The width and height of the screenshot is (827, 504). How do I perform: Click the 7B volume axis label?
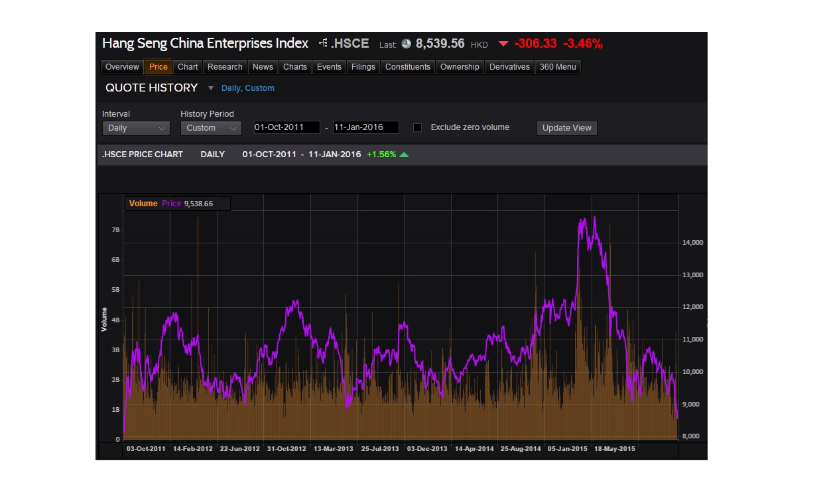point(116,230)
